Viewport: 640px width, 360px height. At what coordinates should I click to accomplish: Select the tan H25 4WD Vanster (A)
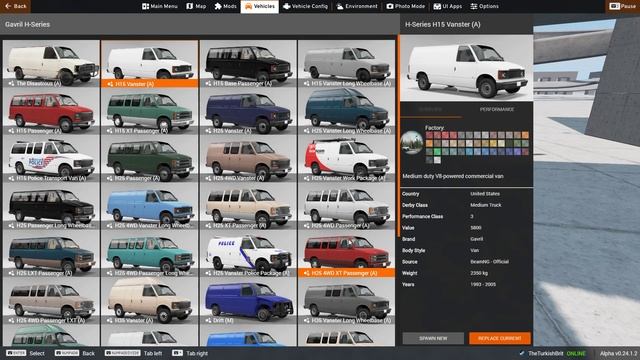(248, 158)
